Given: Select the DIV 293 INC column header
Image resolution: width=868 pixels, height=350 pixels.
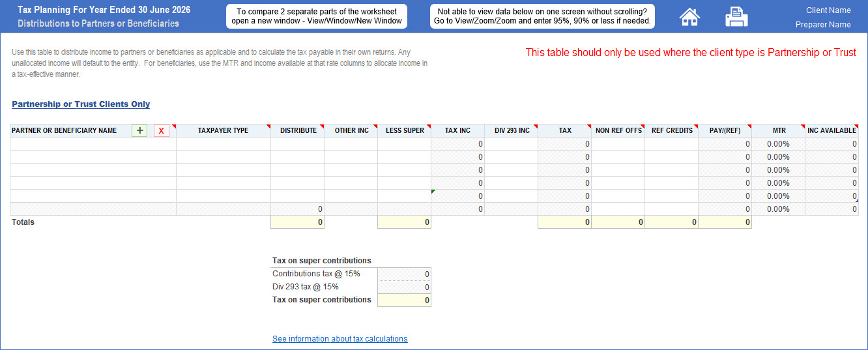Looking at the screenshot, I should point(512,130).
